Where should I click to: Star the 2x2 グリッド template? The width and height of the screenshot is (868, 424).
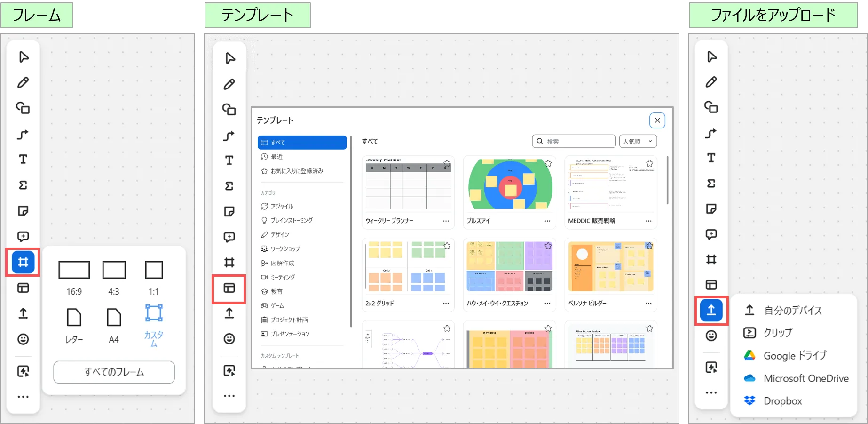[x=447, y=246]
